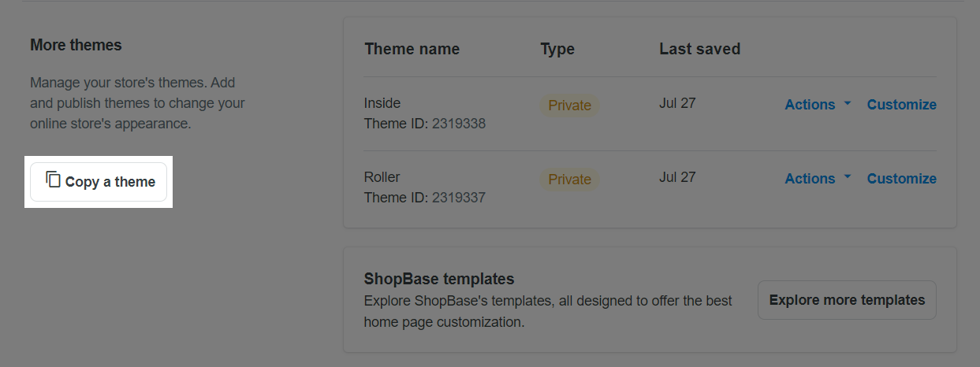Select the Inside theme name
The height and width of the screenshot is (367, 980).
click(x=382, y=103)
